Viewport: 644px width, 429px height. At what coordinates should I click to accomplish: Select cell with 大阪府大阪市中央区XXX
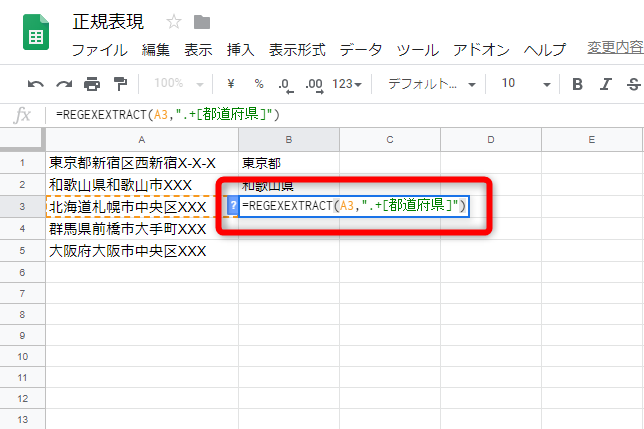click(x=142, y=250)
